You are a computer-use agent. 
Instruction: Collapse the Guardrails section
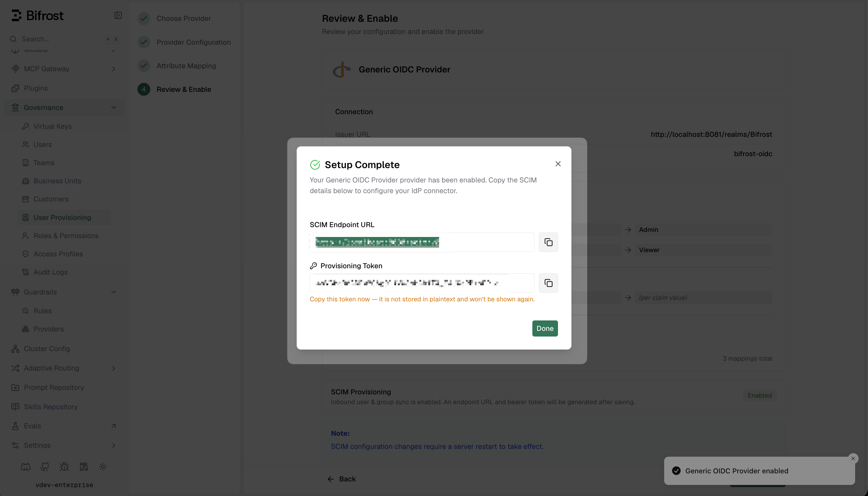click(x=64, y=292)
